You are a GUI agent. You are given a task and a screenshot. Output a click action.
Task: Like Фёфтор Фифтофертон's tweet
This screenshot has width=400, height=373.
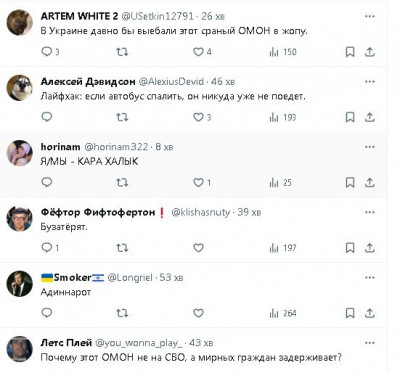coord(198,248)
